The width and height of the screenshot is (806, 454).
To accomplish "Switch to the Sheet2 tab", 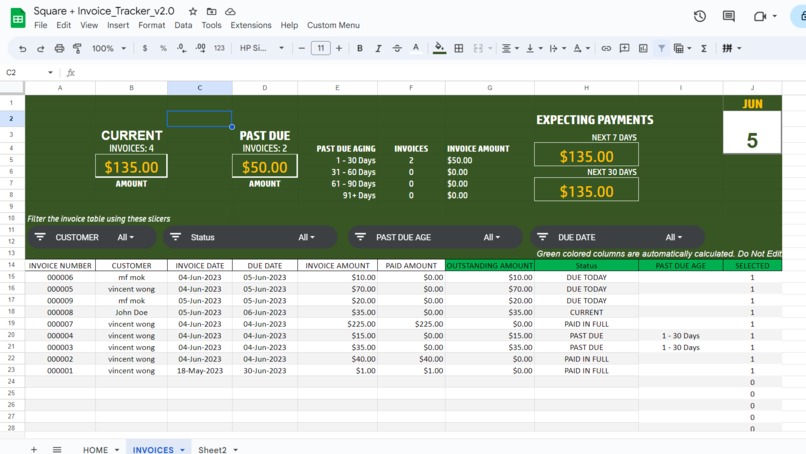I will (212, 449).
